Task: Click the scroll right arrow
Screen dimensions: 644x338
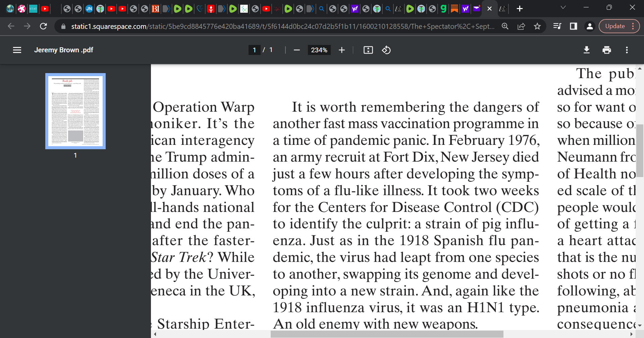Action: click(632, 334)
